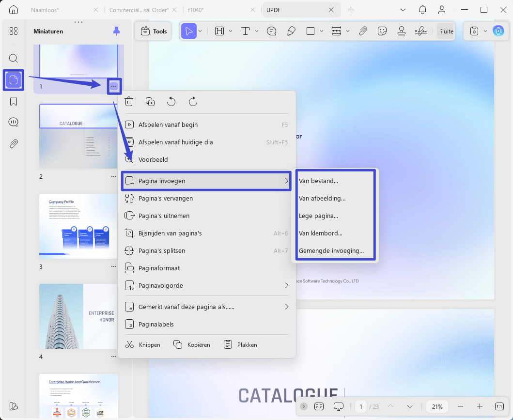Toggle two-page reading view in bottom bar
Screen dimensions: 513x420
tap(319, 406)
